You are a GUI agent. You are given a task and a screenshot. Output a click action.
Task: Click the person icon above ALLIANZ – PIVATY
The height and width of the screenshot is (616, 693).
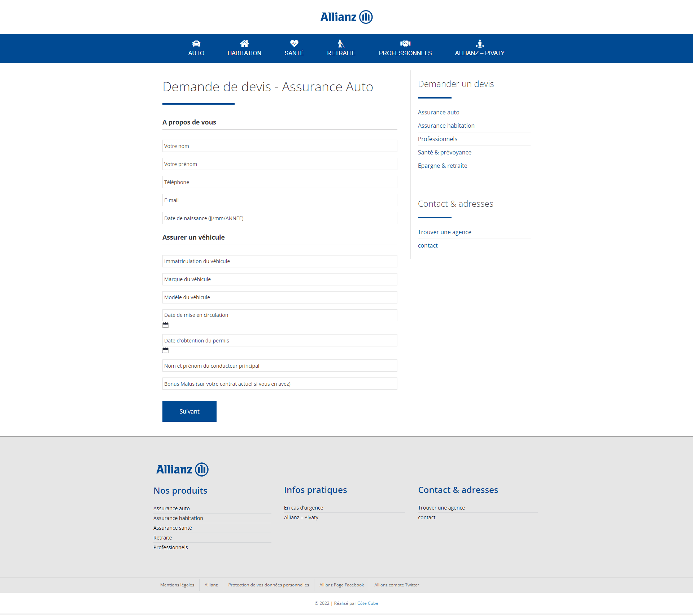pyautogui.click(x=480, y=44)
